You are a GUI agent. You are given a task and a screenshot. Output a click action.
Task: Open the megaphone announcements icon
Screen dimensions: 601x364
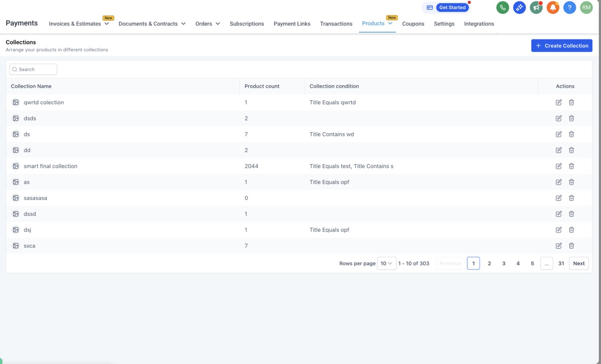[x=536, y=7]
